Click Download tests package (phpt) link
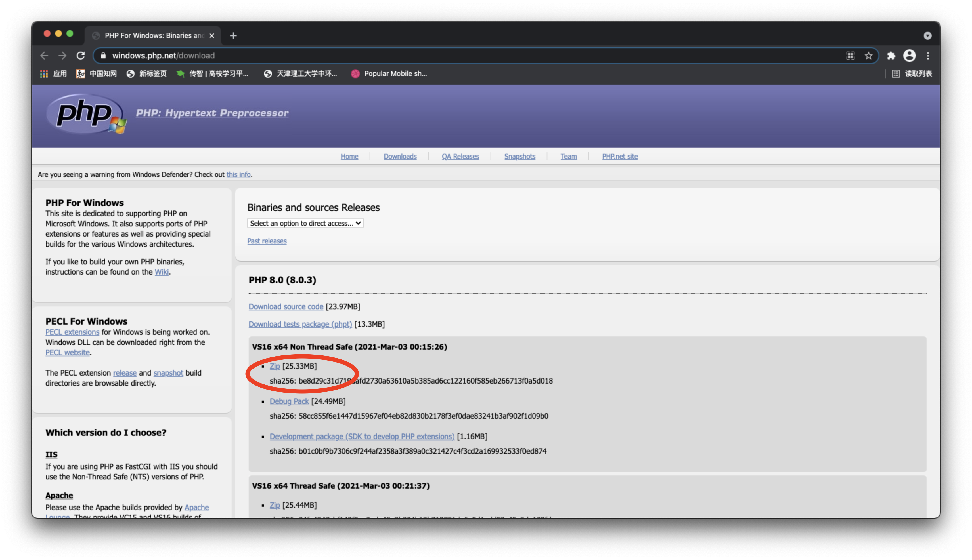972x560 pixels. pos(300,324)
